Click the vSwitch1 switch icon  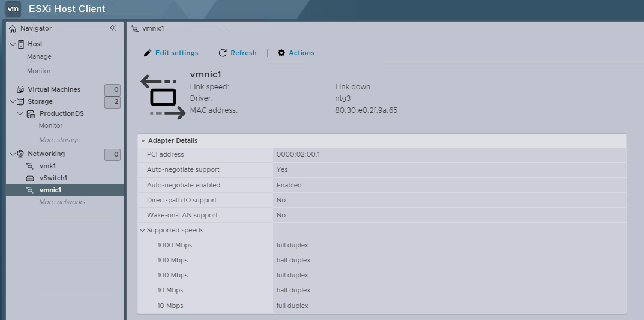coord(30,178)
